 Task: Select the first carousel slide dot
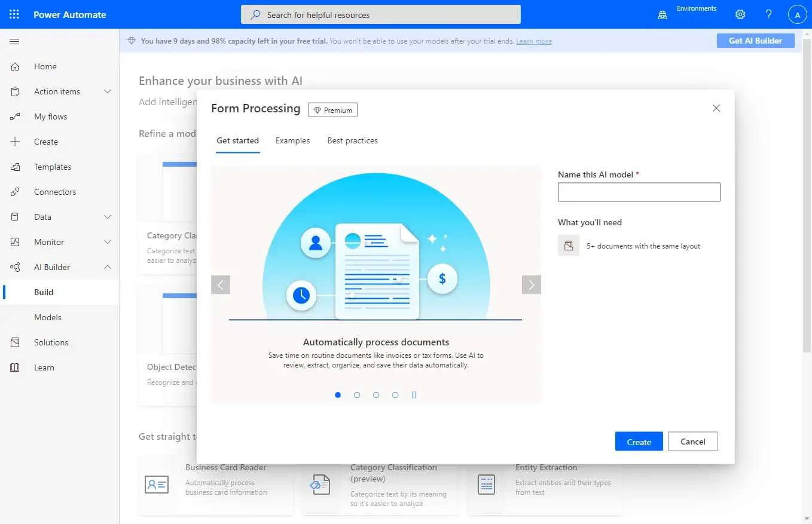pyautogui.click(x=338, y=395)
